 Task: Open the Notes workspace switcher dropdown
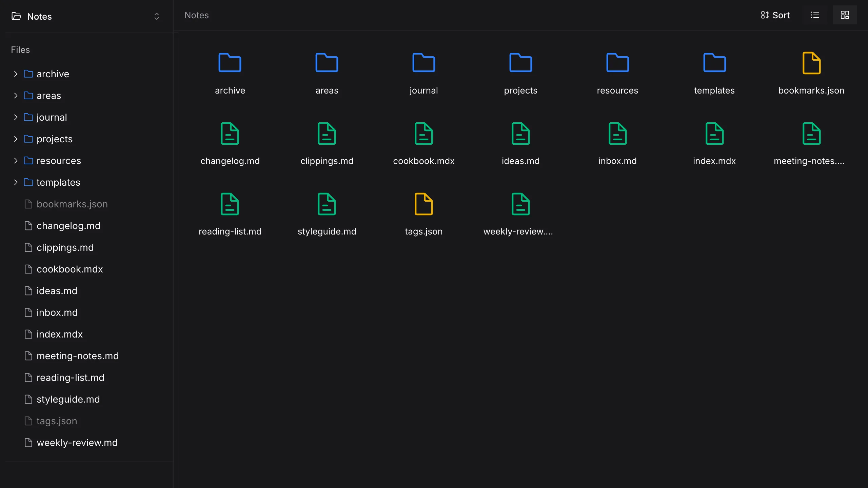coord(86,16)
